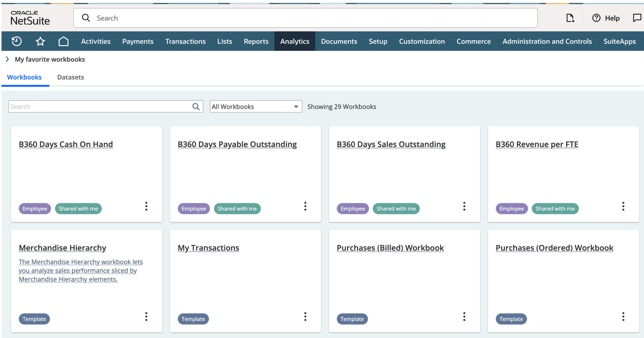Click Employee tag on B360 Days Cash On Hand
644x338 pixels.
[35, 209]
